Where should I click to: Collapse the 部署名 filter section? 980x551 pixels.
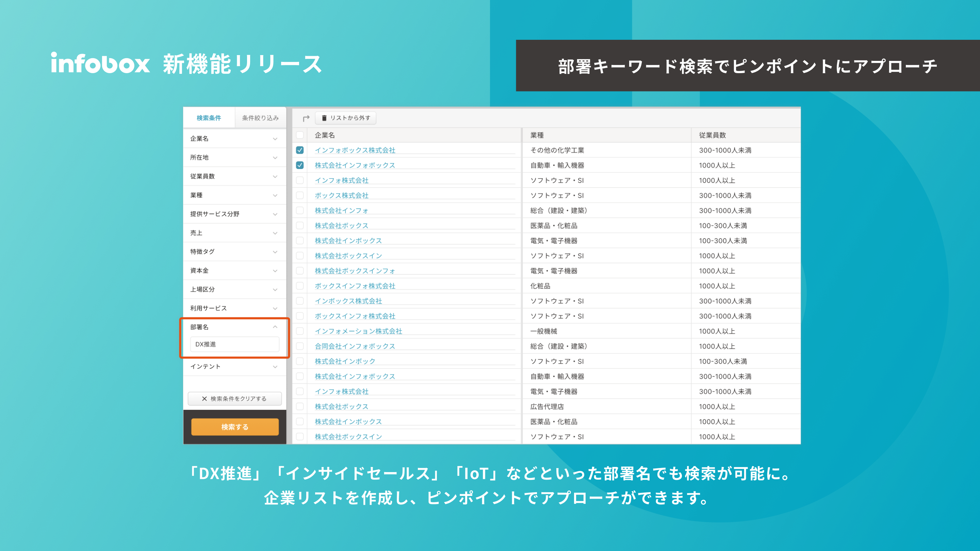[x=275, y=327]
